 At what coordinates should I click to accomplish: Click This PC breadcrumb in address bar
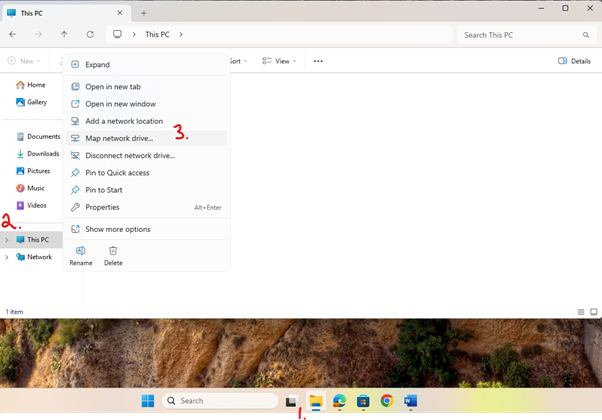click(x=157, y=35)
